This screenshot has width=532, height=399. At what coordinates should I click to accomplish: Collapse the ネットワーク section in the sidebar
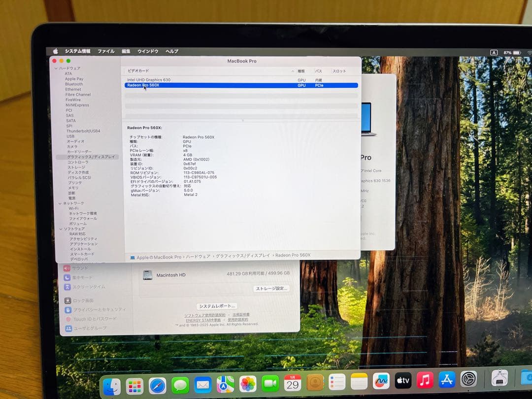[61, 203]
